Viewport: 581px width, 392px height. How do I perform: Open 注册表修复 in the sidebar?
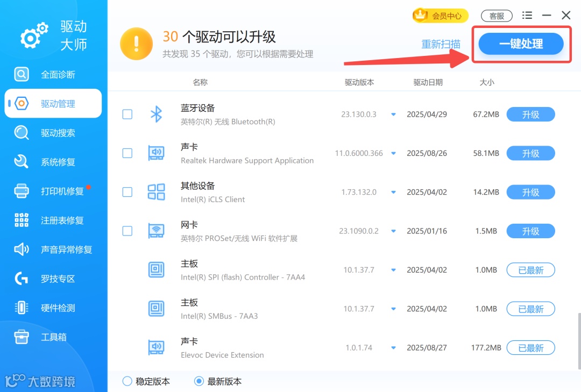pos(53,220)
